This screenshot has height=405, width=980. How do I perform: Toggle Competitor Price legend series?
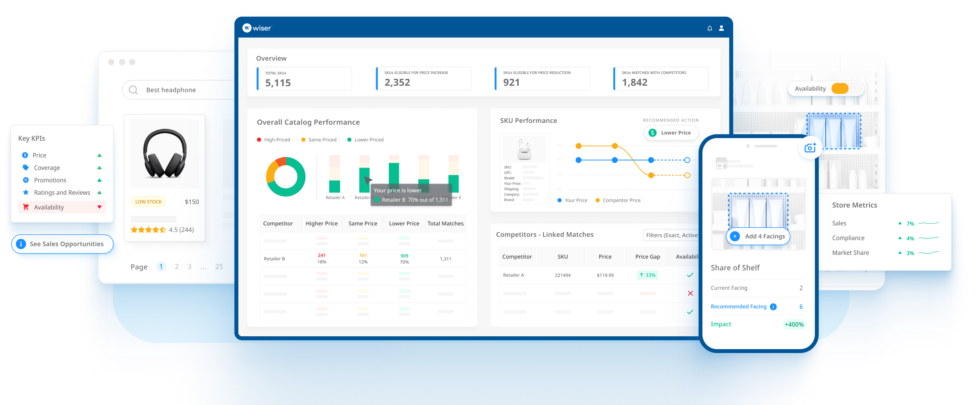tap(618, 201)
